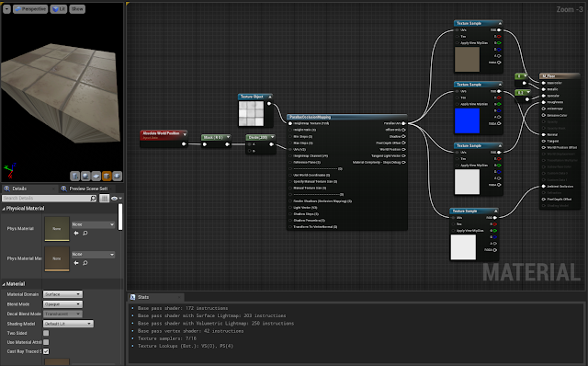Click the Texture Object output pin
The width and height of the screenshot is (588, 366).
click(269, 104)
